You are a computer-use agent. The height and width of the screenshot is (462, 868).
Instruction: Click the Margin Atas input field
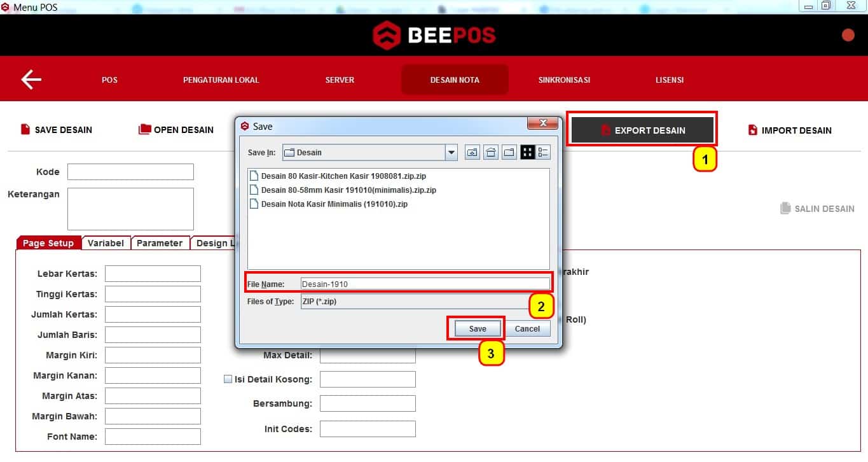pyautogui.click(x=153, y=396)
